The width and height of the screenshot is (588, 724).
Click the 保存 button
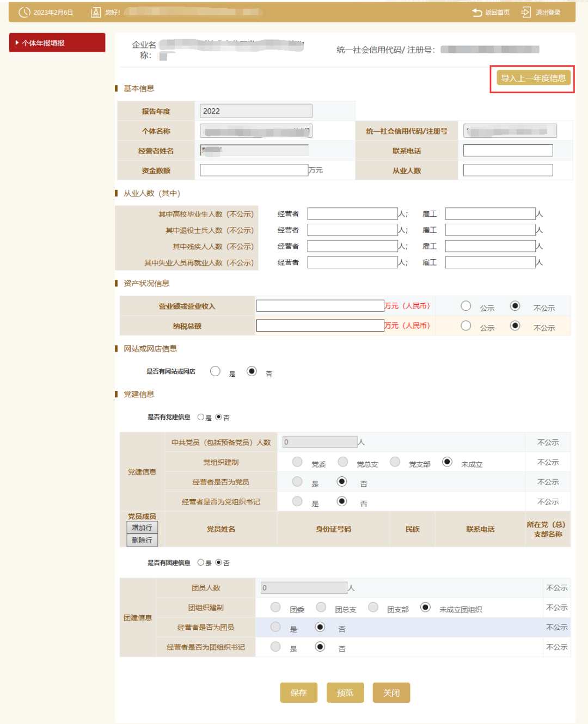tap(298, 692)
